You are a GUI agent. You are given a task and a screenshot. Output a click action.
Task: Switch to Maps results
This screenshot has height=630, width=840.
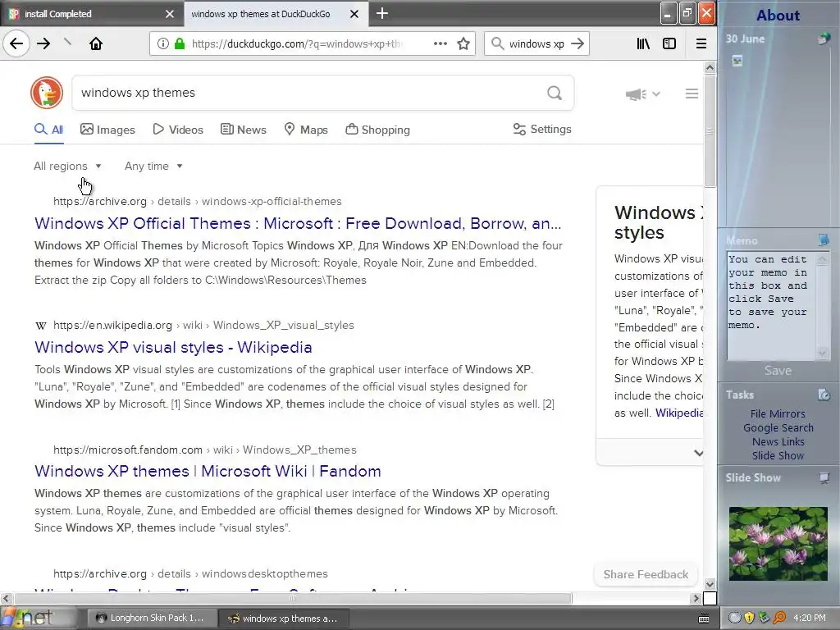[x=306, y=130]
